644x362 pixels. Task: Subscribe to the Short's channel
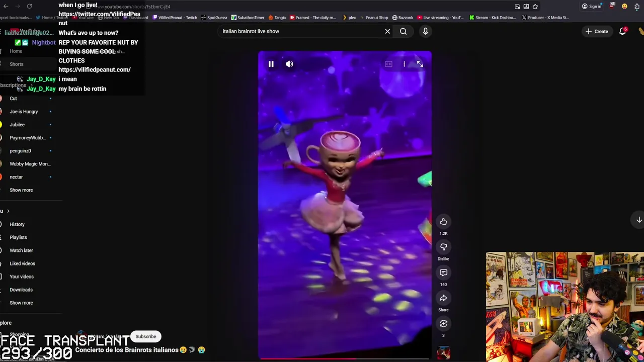tap(145, 336)
